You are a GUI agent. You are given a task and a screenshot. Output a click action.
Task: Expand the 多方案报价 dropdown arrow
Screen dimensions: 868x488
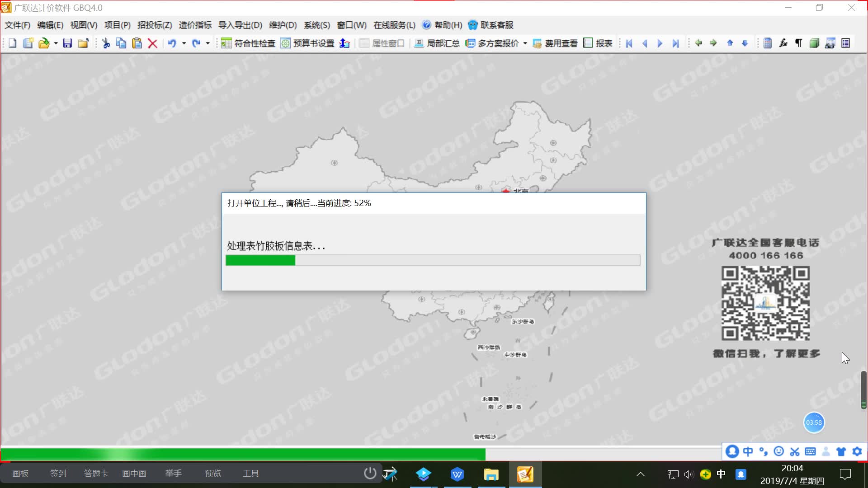point(524,43)
